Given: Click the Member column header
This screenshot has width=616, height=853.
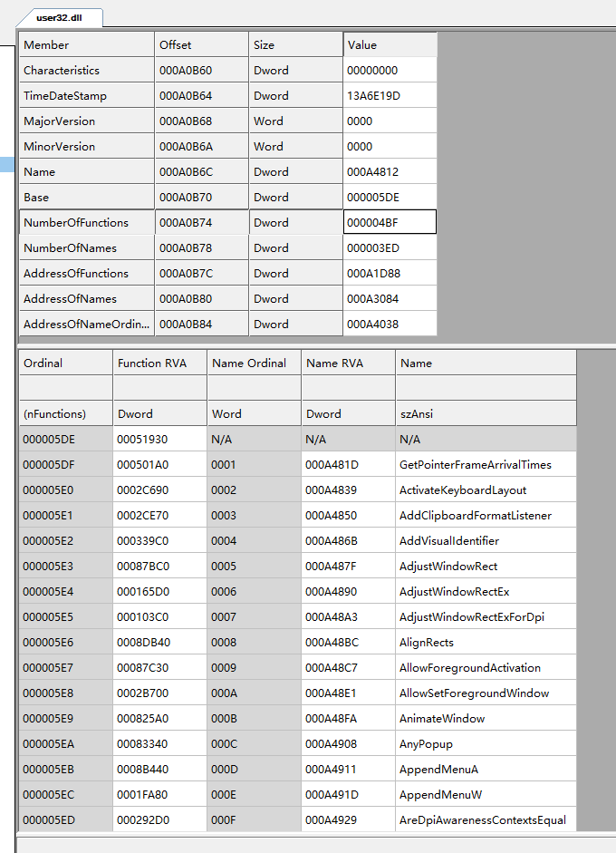Looking at the screenshot, I should click(x=87, y=44).
